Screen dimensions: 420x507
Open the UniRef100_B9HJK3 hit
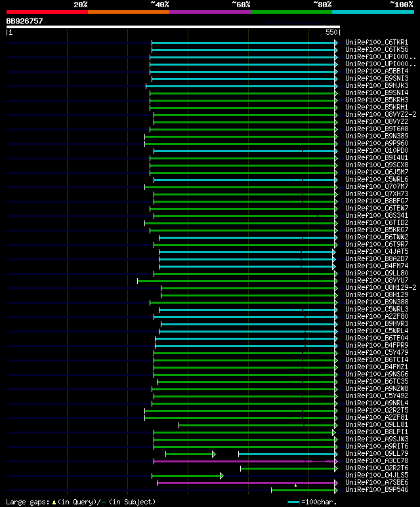377,86
